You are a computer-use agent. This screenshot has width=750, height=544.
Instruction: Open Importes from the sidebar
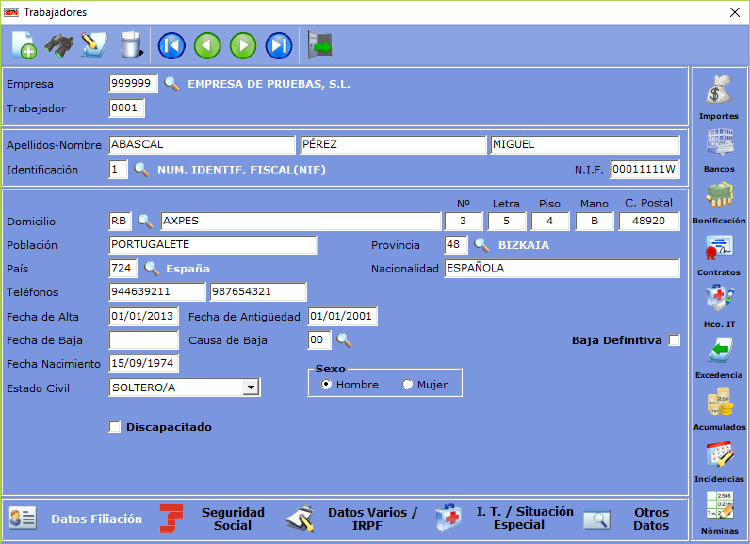pos(718,97)
